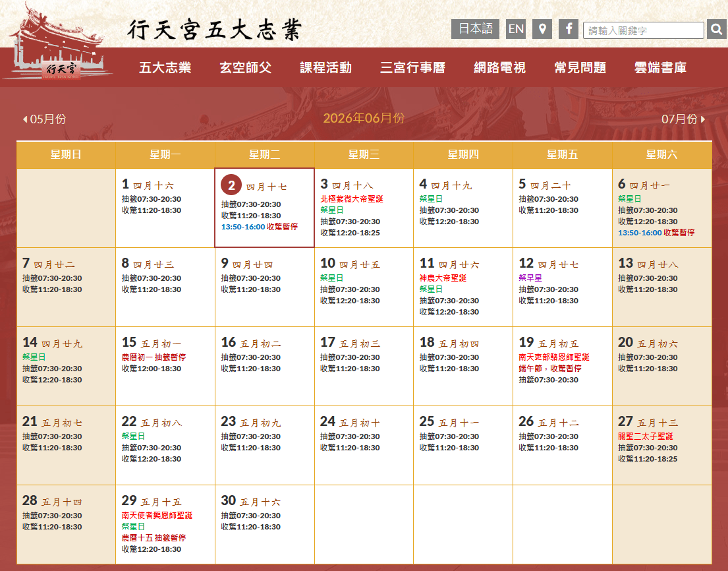Click 祭星日 on June 22
The image size is (728, 571).
coord(133,436)
